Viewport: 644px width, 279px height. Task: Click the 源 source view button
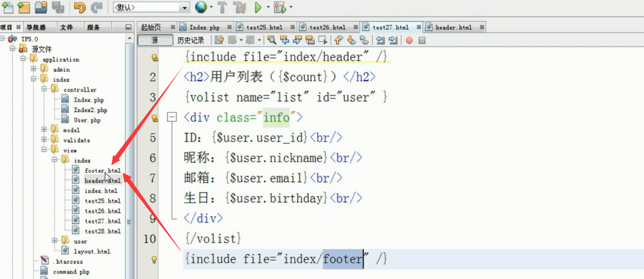tap(155, 40)
